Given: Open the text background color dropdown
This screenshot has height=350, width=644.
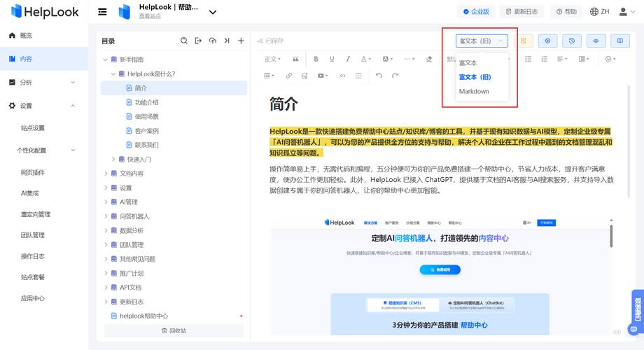Looking at the screenshot, I should pos(388,59).
